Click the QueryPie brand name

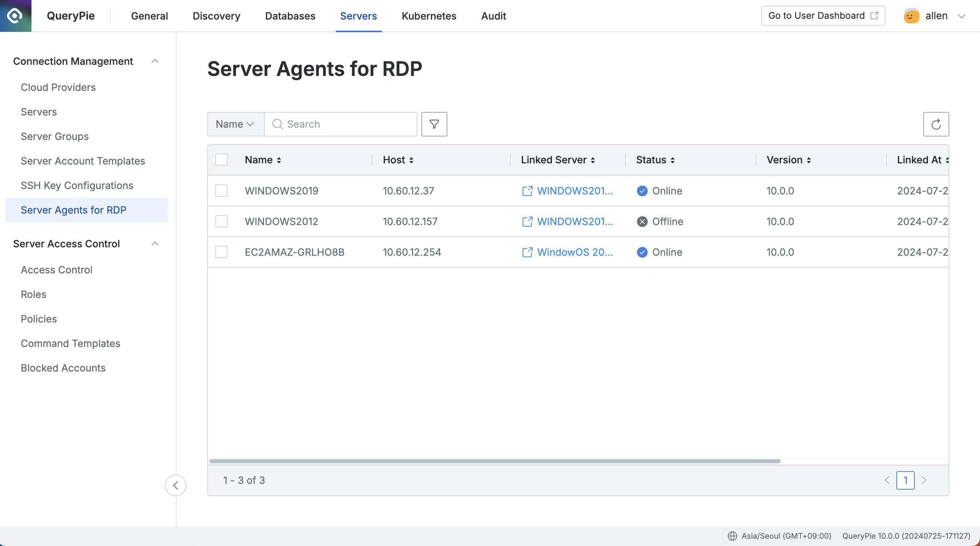pyautogui.click(x=71, y=16)
